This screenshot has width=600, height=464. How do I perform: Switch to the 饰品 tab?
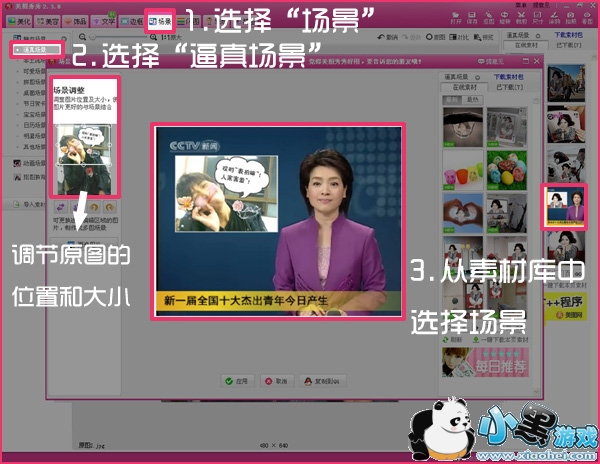click(x=75, y=21)
